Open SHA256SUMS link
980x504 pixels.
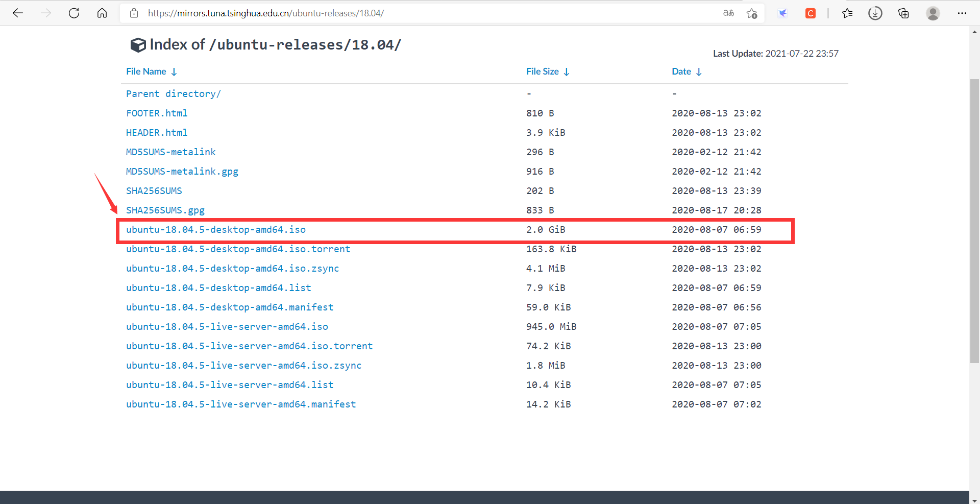154,191
